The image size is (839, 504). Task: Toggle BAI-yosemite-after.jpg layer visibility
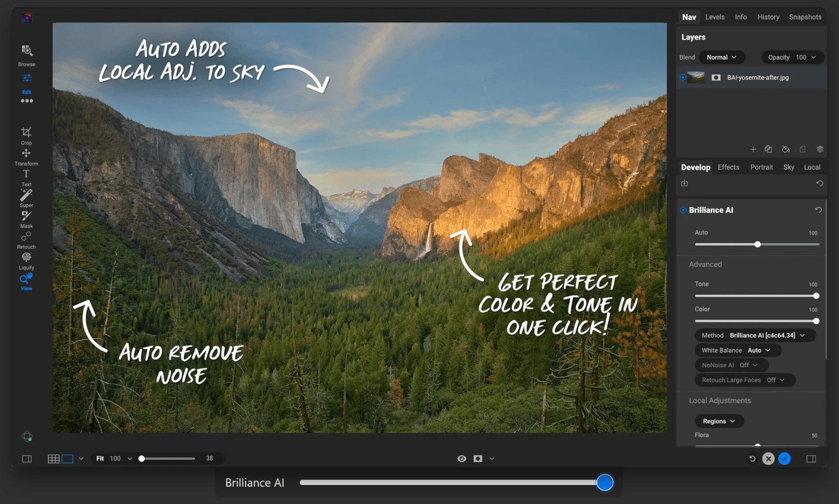[x=683, y=78]
